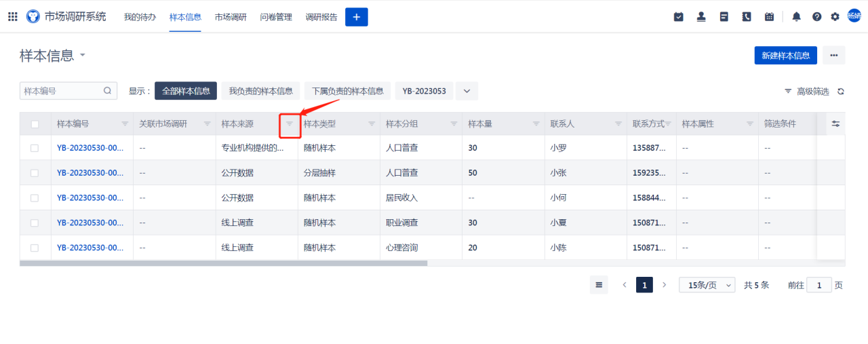
Task: Open sample ID link in 小张 row
Action: (x=90, y=173)
